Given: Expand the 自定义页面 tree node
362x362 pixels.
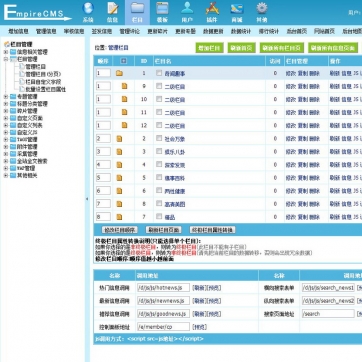Looking at the screenshot, I should click(6, 118).
